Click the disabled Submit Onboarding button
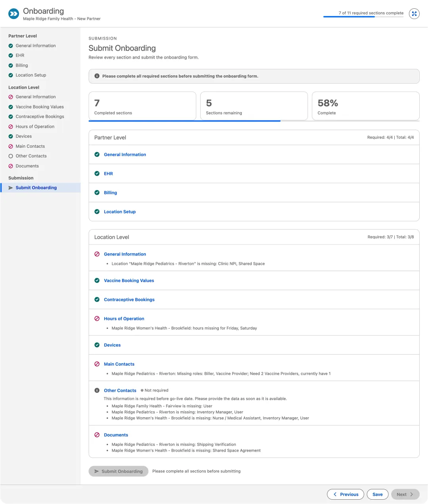 click(x=118, y=471)
